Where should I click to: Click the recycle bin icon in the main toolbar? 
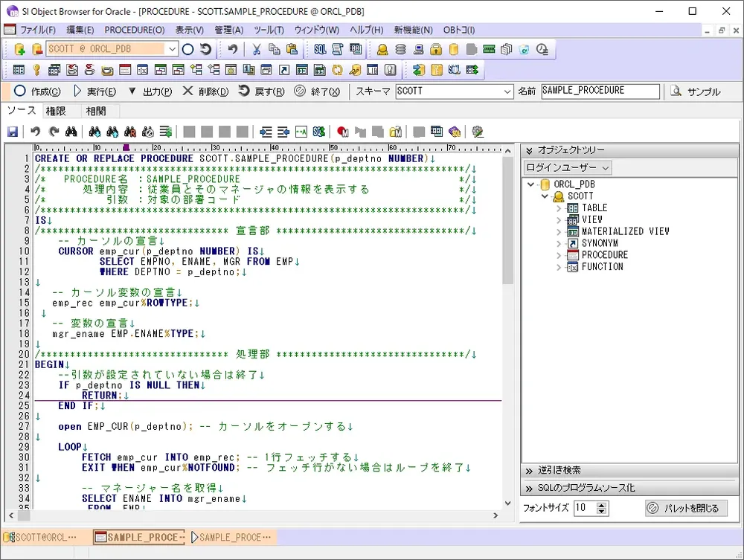click(524, 49)
